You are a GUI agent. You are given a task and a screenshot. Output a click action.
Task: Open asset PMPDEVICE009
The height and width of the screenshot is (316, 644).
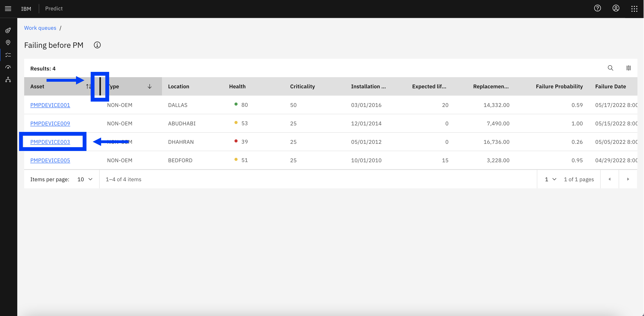(x=50, y=124)
